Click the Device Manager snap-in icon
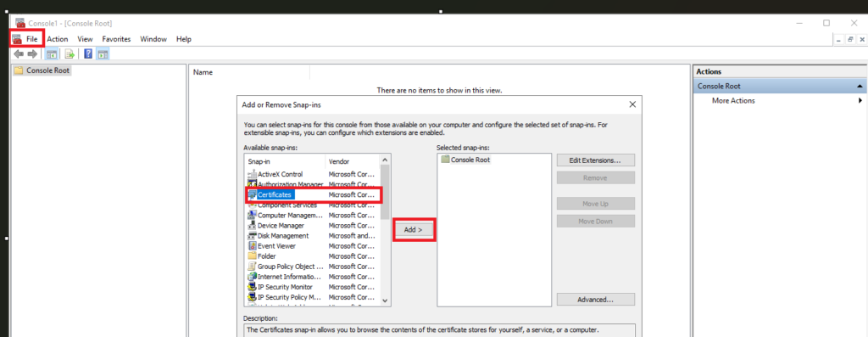The width and height of the screenshot is (868, 337). [x=252, y=226]
